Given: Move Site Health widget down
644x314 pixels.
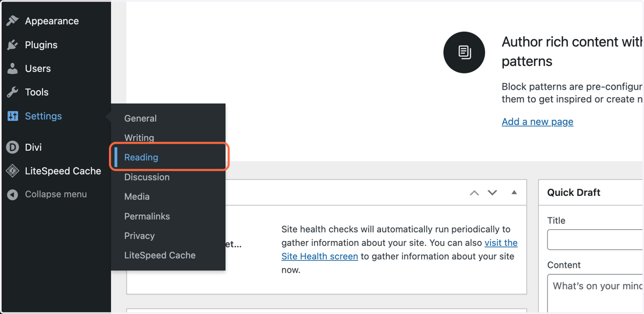Looking at the screenshot, I should pyautogui.click(x=492, y=193).
